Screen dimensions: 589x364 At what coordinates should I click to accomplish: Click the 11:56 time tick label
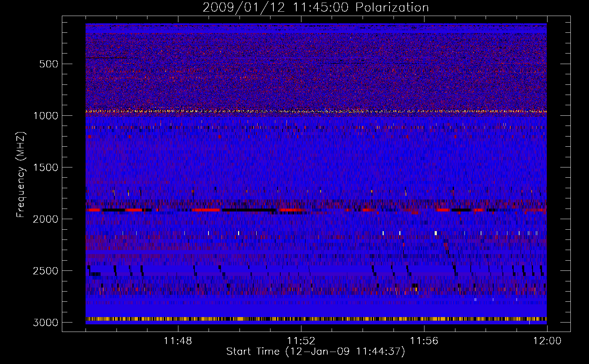point(424,341)
